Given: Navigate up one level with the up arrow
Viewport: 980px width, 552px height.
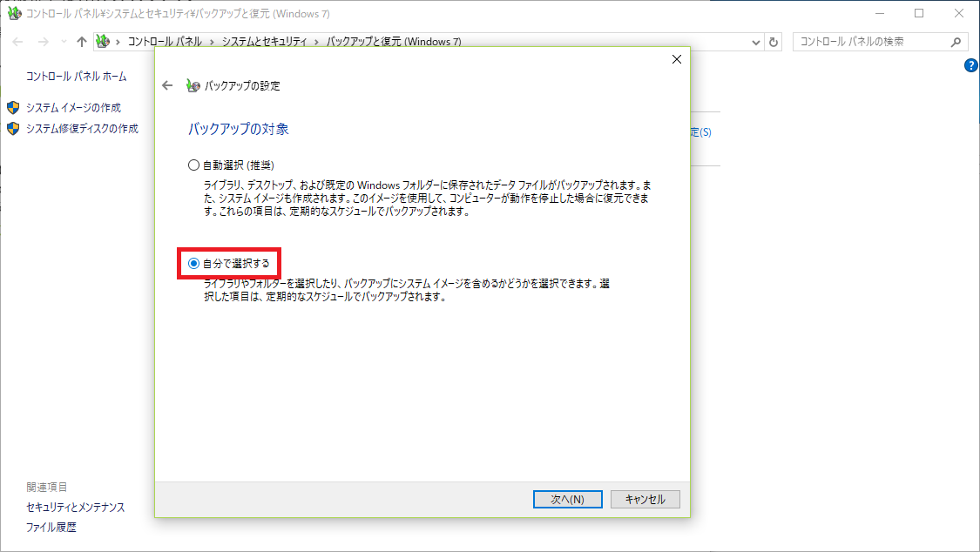Looking at the screenshot, I should tap(80, 41).
